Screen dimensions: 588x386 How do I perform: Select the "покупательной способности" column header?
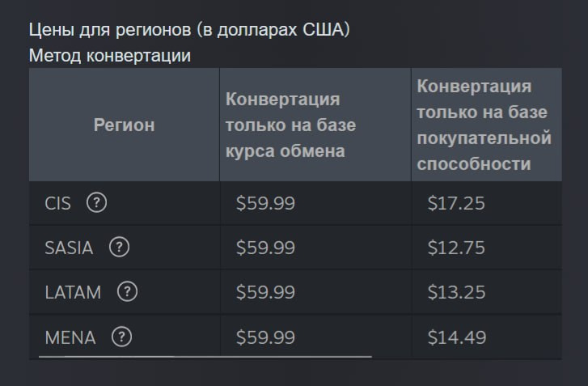pos(484,125)
